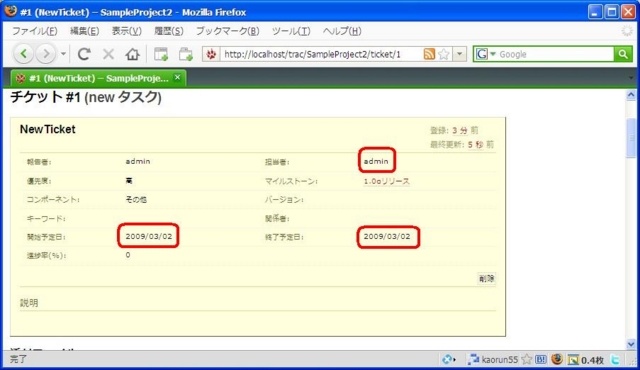Viewport: 640px width, 370px height.
Task: Click the reporter value admin
Action: (x=138, y=161)
